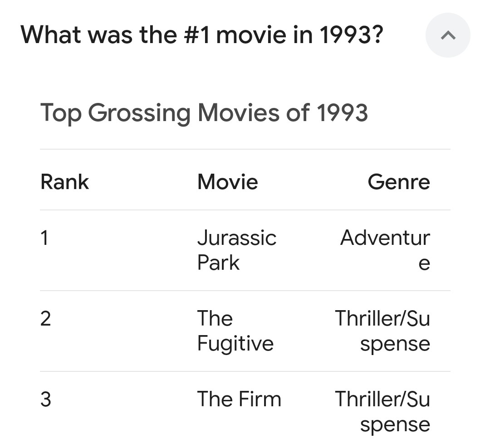Click the word 'Fugitive' in second row
Viewport: 490px width, 448px height.
click(235, 344)
